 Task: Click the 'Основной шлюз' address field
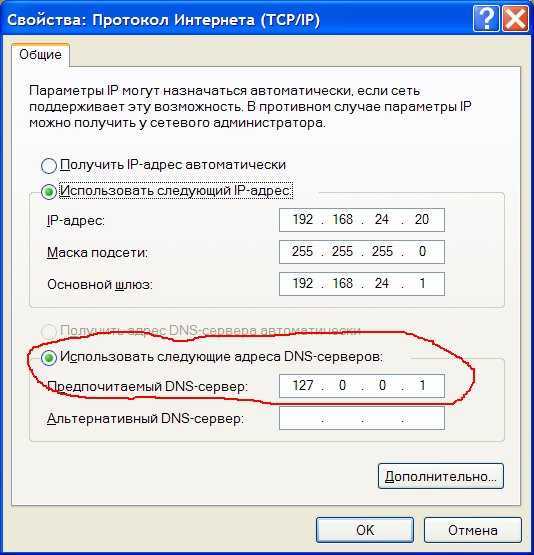362,284
